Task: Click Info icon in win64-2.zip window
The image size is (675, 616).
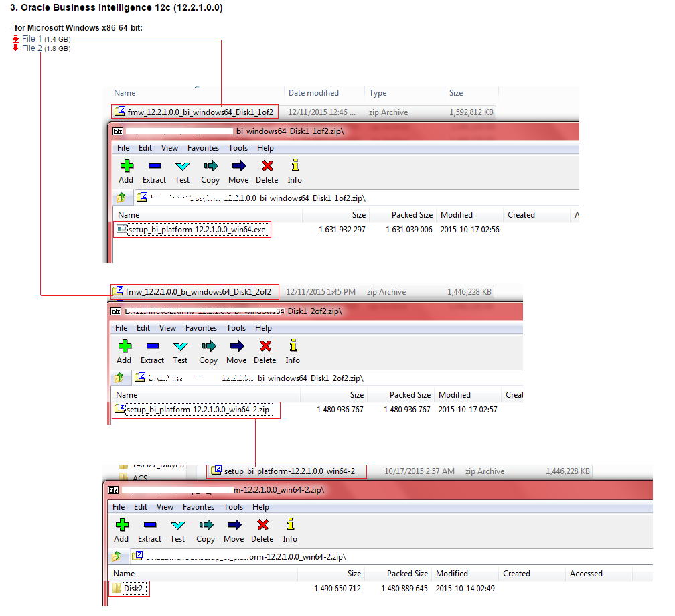Action: [291, 524]
